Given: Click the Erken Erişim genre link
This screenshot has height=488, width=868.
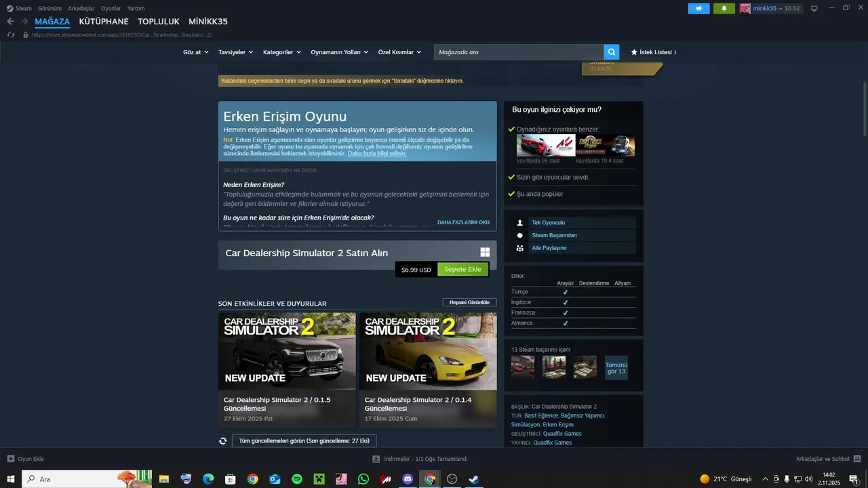Looking at the screenshot, I should pyautogui.click(x=558, y=424).
